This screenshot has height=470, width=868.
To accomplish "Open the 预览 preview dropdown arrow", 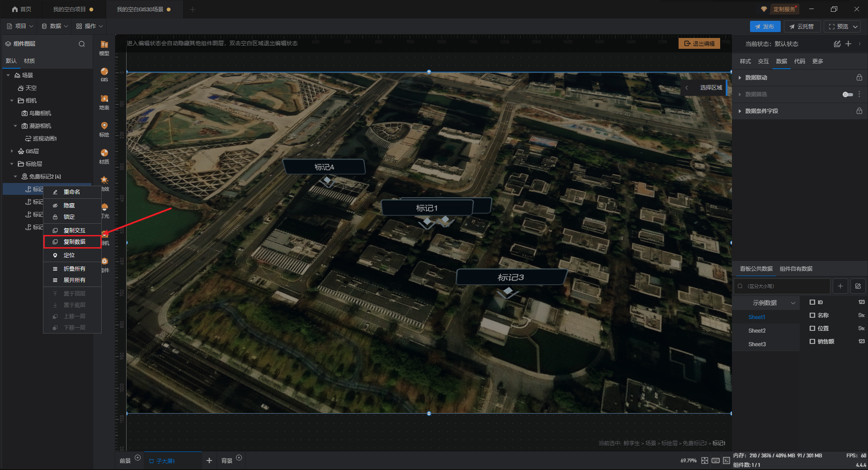I will coord(855,27).
